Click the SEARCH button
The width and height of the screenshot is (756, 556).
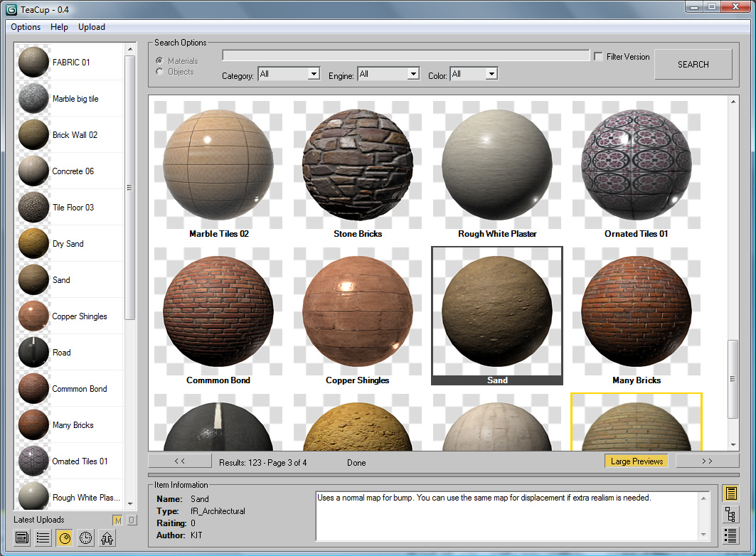point(693,64)
